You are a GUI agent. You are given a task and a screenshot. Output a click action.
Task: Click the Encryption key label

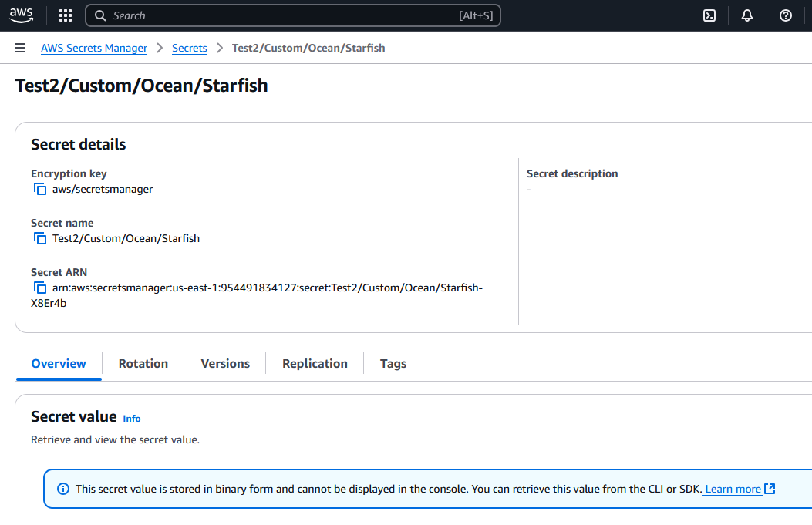click(69, 174)
